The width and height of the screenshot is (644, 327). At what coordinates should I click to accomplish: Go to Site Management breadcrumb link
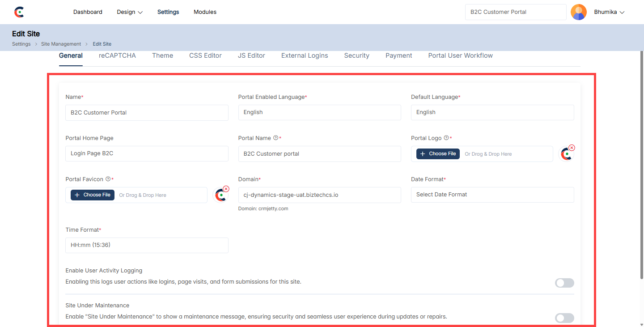tap(61, 44)
